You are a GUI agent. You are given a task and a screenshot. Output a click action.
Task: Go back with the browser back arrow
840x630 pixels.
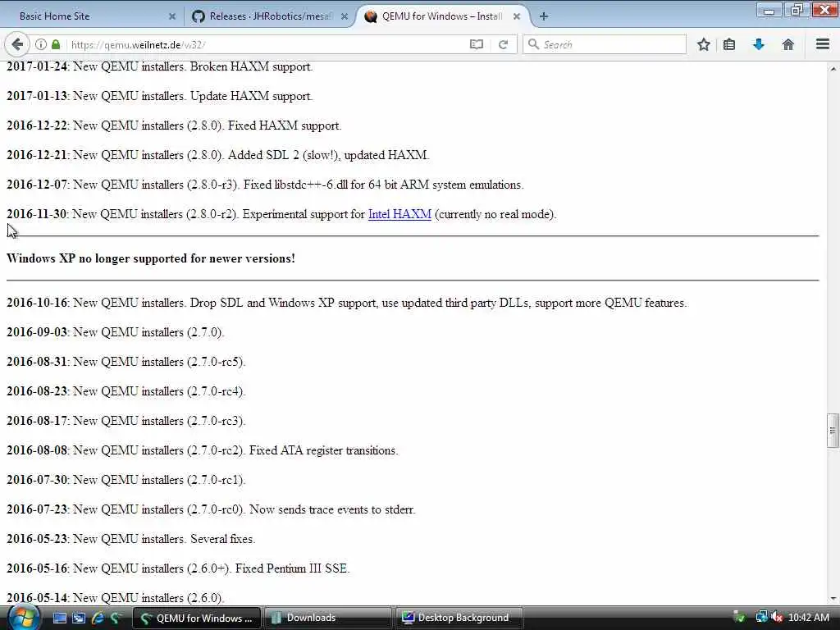(x=16, y=44)
